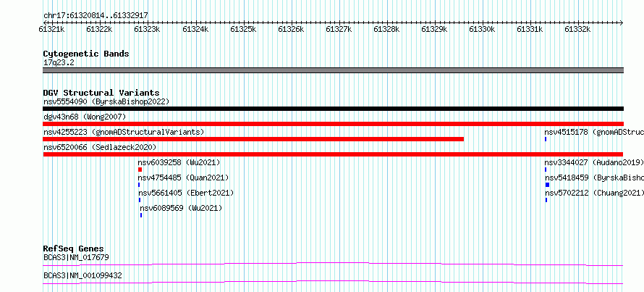Click the 61324k ruler tick
The width and height of the screenshot is (644, 292).
click(195, 29)
